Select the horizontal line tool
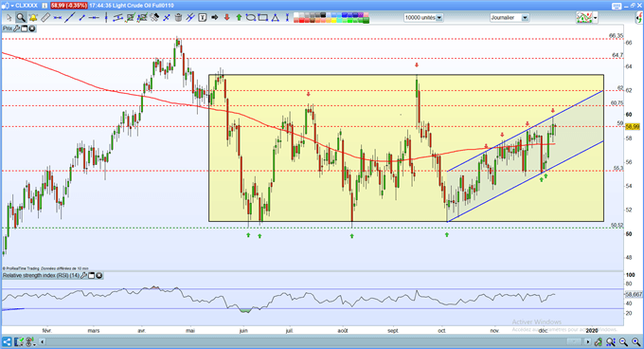 click(94, 18)
